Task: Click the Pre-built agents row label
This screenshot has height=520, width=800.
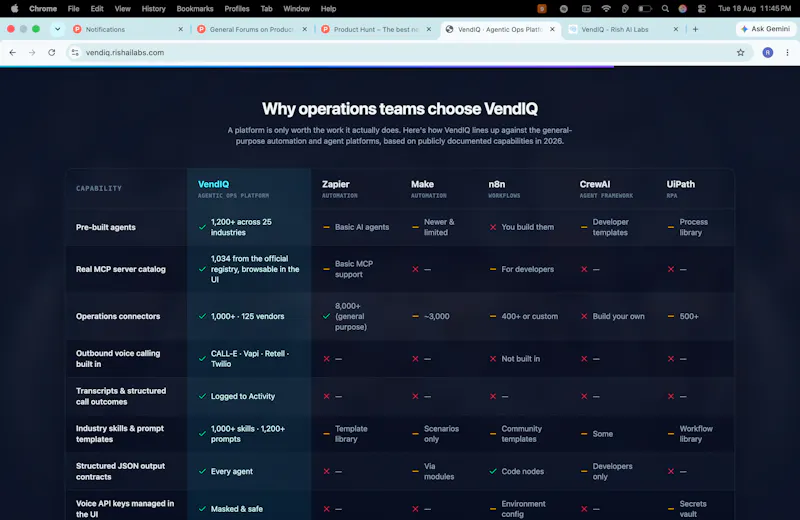Action: pyautogui.click(x=106, y=227)
